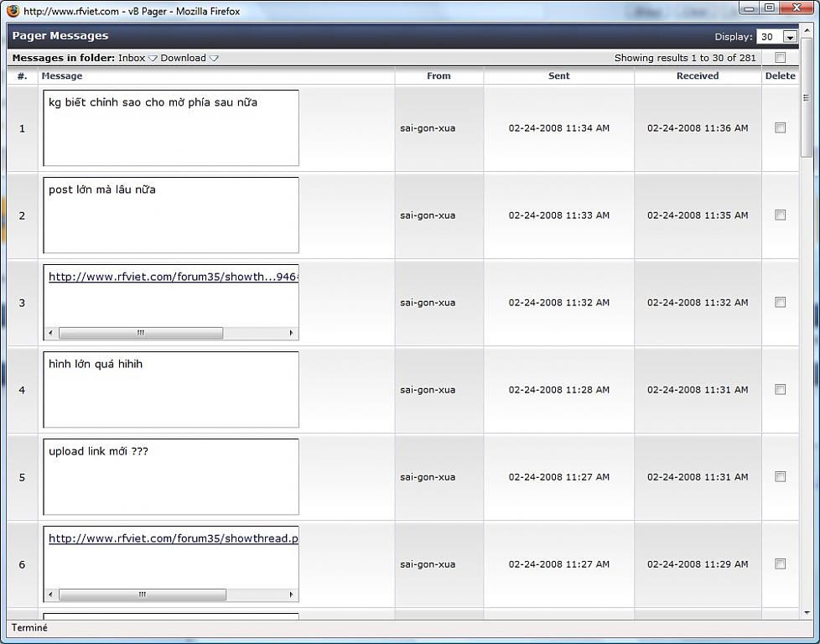Click the page scrollbar down arrow
The height and width of the screenshot is (644, 820).
(807, 614)
